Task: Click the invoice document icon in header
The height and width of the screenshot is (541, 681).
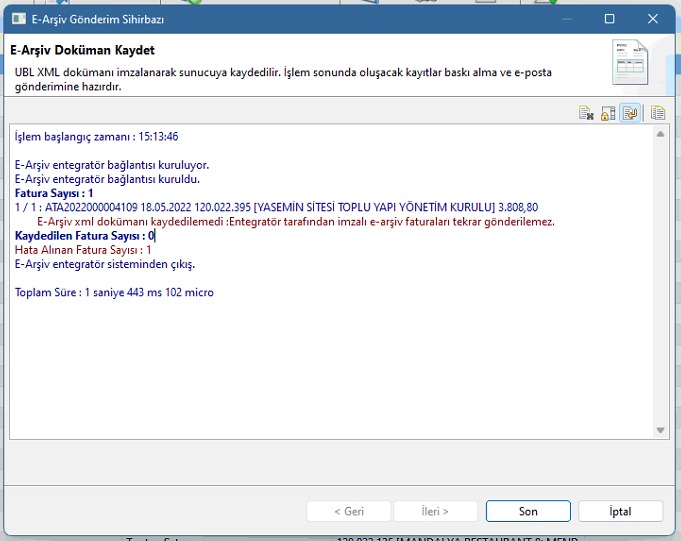Action: click(x=629, y=65)
